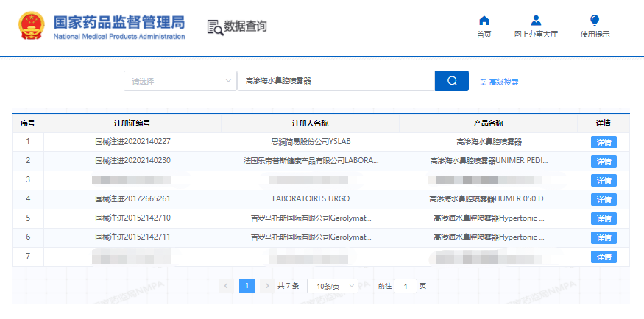This screenshot has height=319, width=644.
Task: Click registrant 思澜简易股份公司YSLAB
Action: click(311, 142)
